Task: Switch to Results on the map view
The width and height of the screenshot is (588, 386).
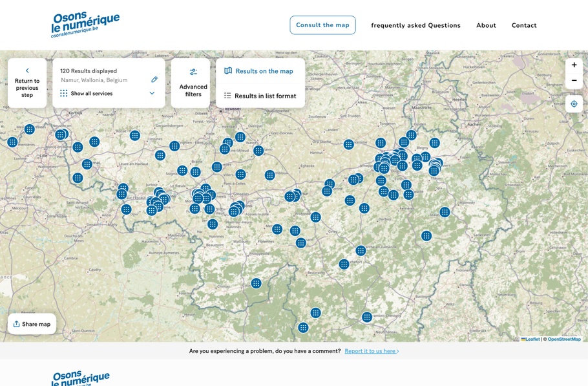Action: [260, 71]
